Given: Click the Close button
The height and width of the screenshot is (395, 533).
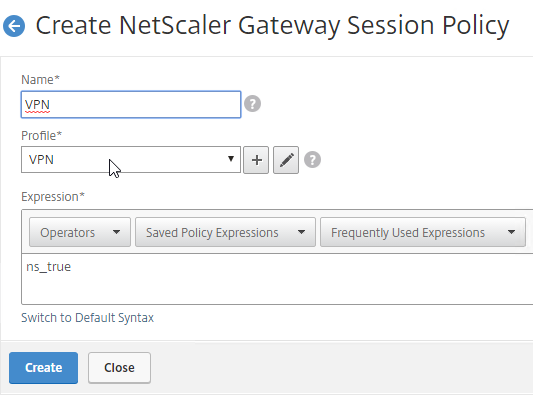Looking at the screenshot, I should tap(119, 368).
